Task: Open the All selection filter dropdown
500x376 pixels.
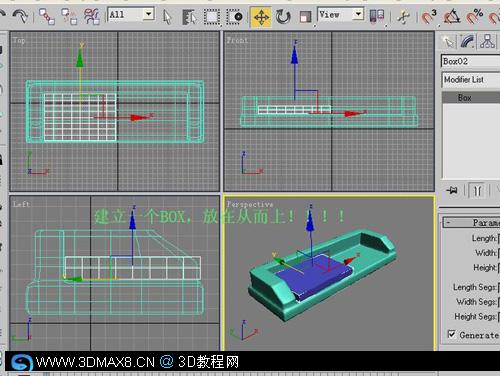Action: click(131, 15)
